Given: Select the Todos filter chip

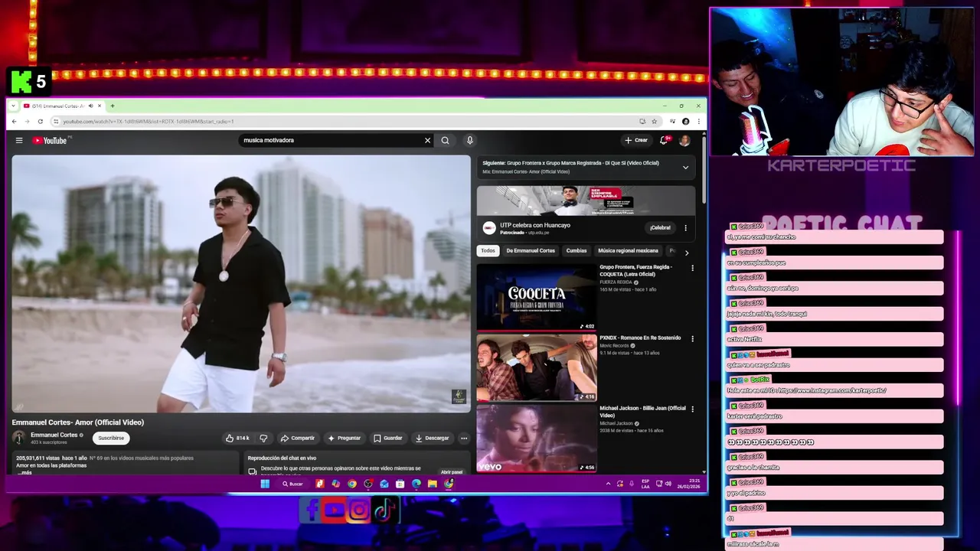Looking at the screenshot, I should pos(488,251).
